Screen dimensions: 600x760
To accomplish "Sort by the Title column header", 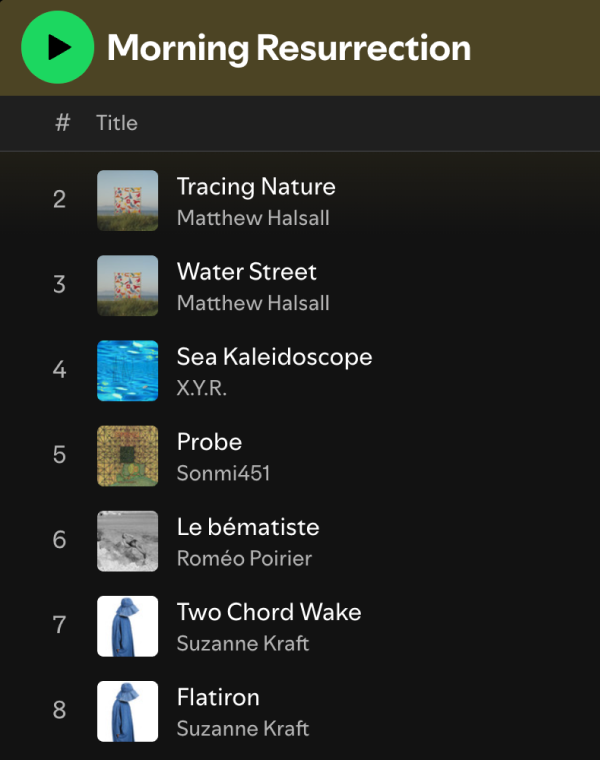I will coord(117,123).
